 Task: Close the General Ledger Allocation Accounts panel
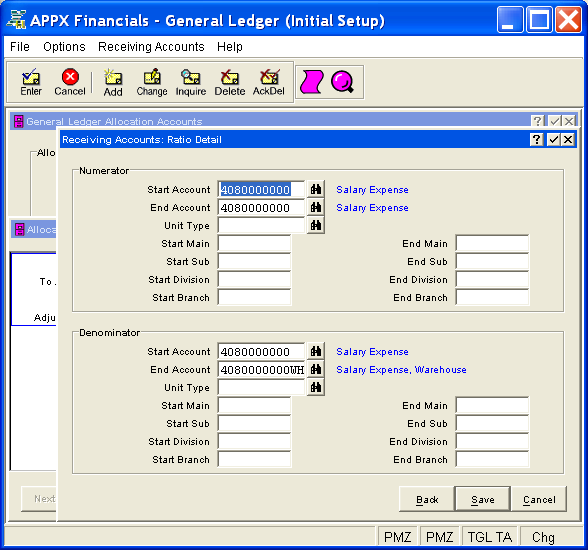coord(569,121)
